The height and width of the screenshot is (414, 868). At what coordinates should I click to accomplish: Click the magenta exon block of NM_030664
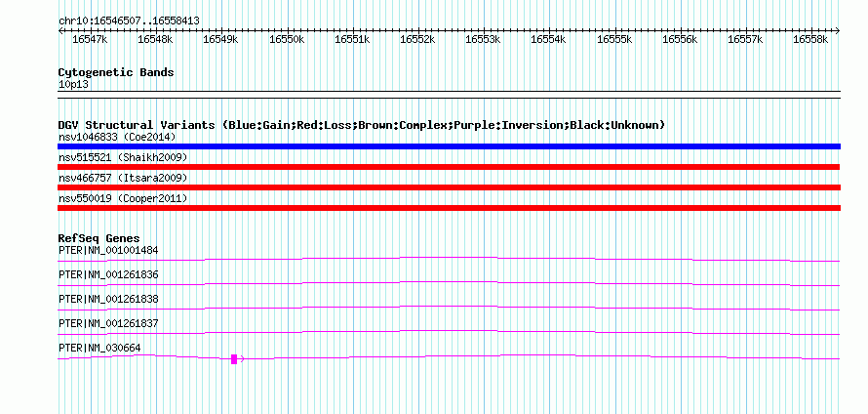point(234,359)
